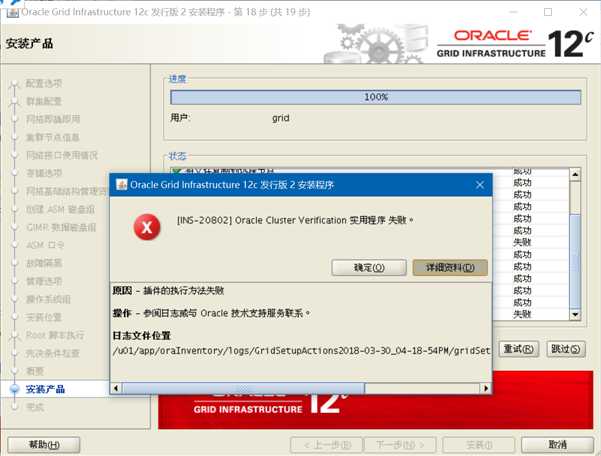601x456 pixels.
Task: Click the log path starting /u01/app/oraInventory
Action: click(x=301, y=351)
